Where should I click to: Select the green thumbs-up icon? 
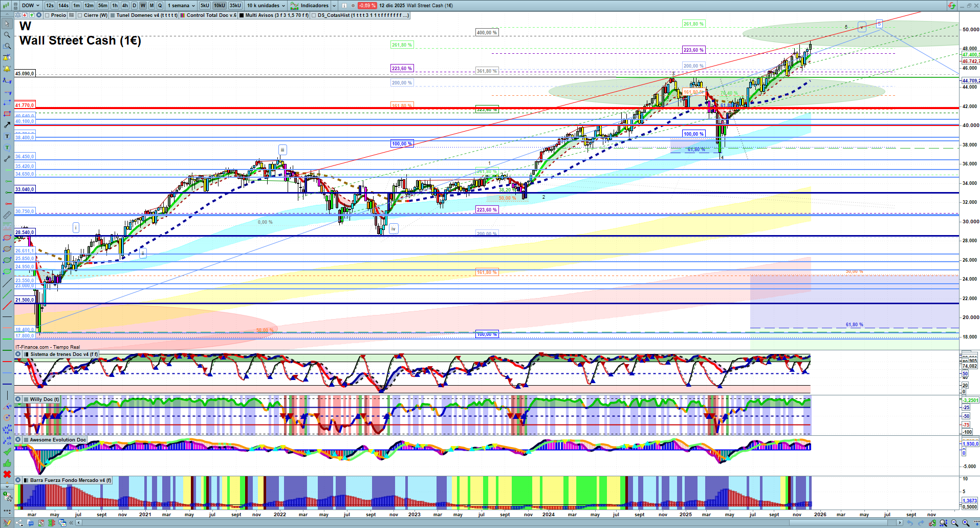pyautogui.click(x=7, y=463)
